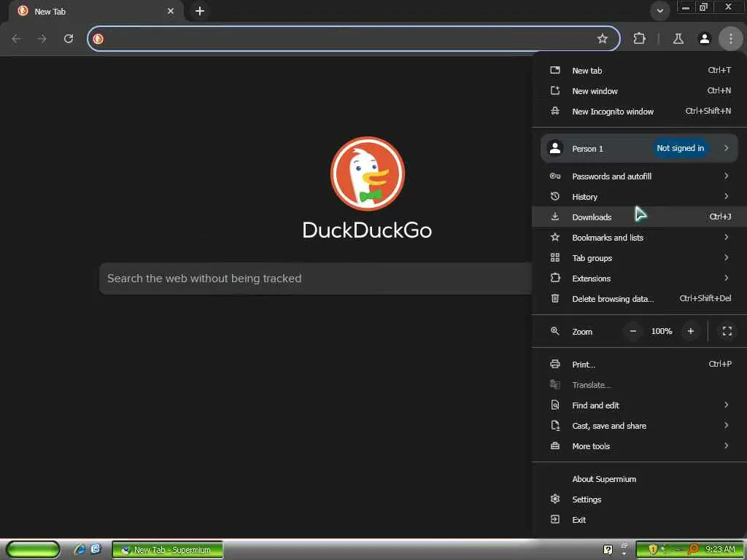Screen dimensions: 747x560
Task: Choose New Incognito window
Action: [639, 112]
